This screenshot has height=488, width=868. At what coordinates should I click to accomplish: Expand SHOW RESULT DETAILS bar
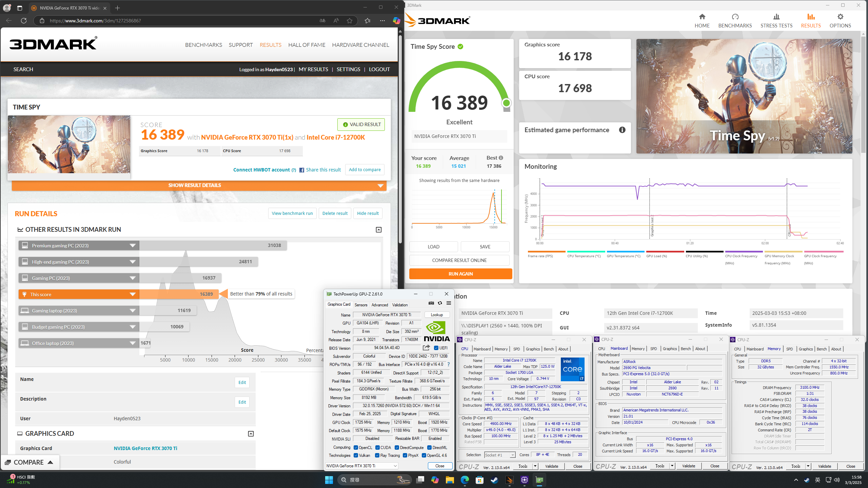coord(199,185)
